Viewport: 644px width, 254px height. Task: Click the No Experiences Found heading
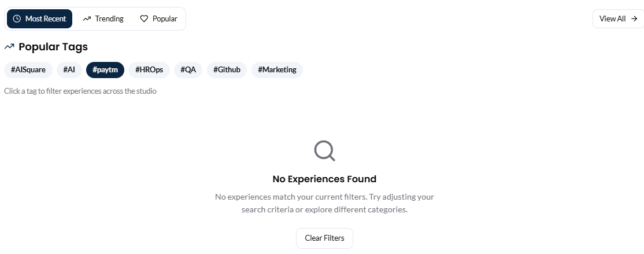pyautogui.click(x=324, y=179)
